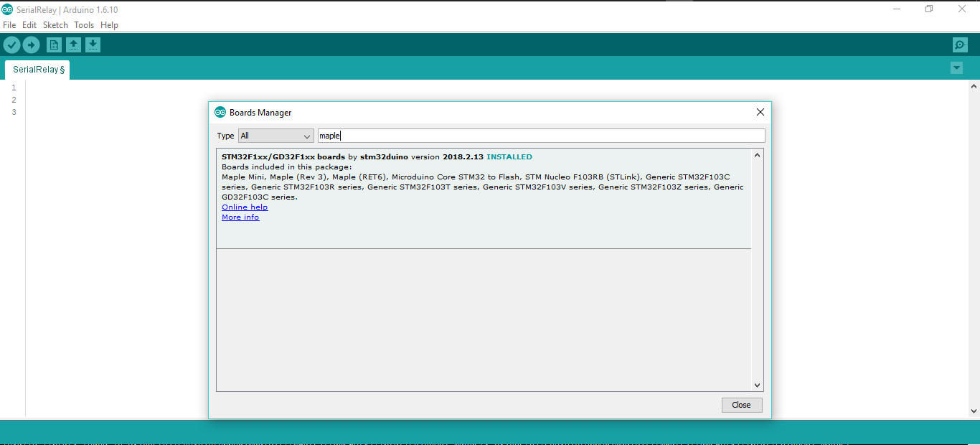This screenshot has height=445, width=980.
Task: Open the Tools menu
Action: point(84,25)
